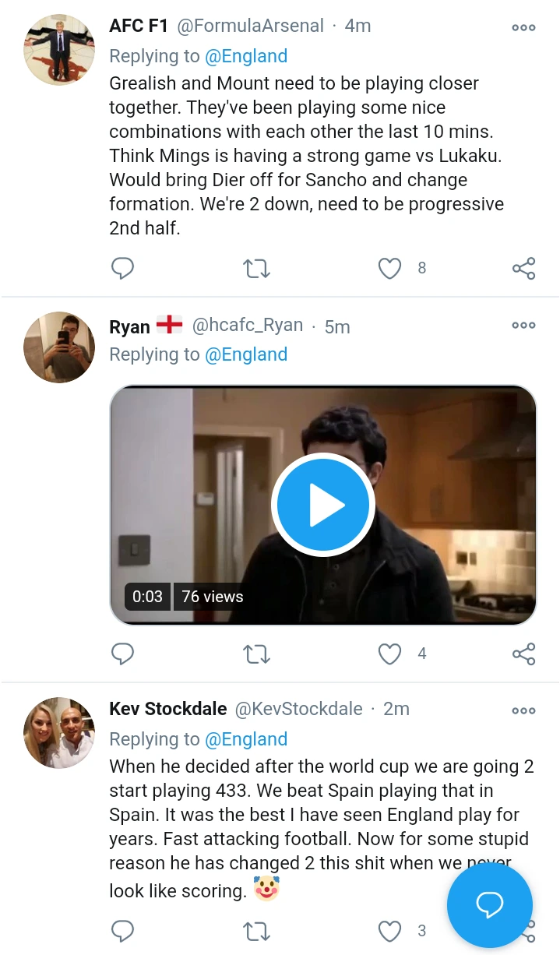The image size is (560, 955).
Task: View AFC F1's profile picture
Action: coord(59,50)
